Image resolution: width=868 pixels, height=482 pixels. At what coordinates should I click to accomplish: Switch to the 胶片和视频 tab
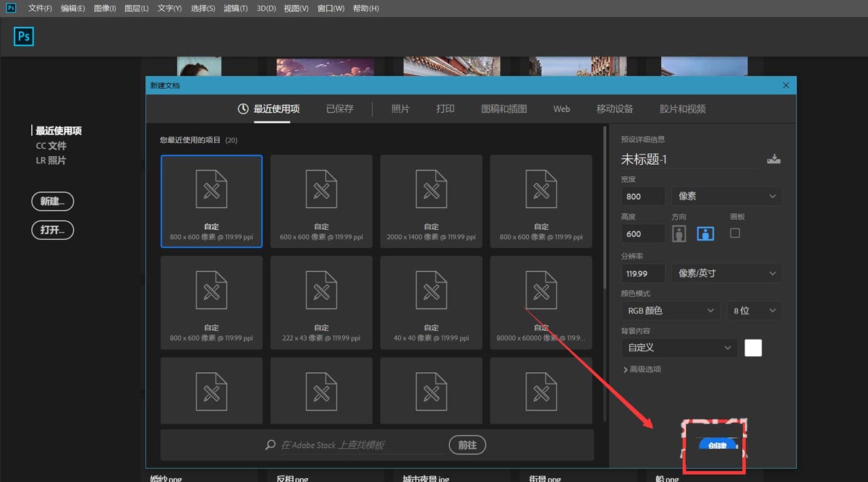683,109
